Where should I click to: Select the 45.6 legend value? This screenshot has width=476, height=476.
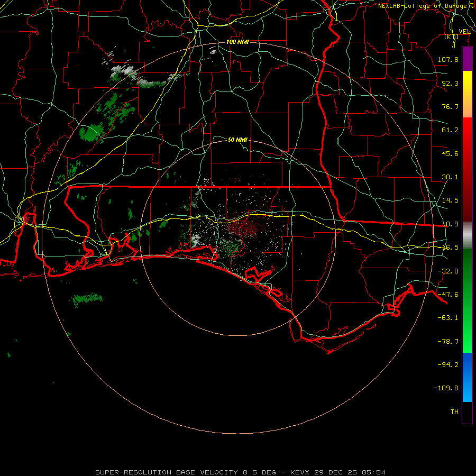(450, 153)
